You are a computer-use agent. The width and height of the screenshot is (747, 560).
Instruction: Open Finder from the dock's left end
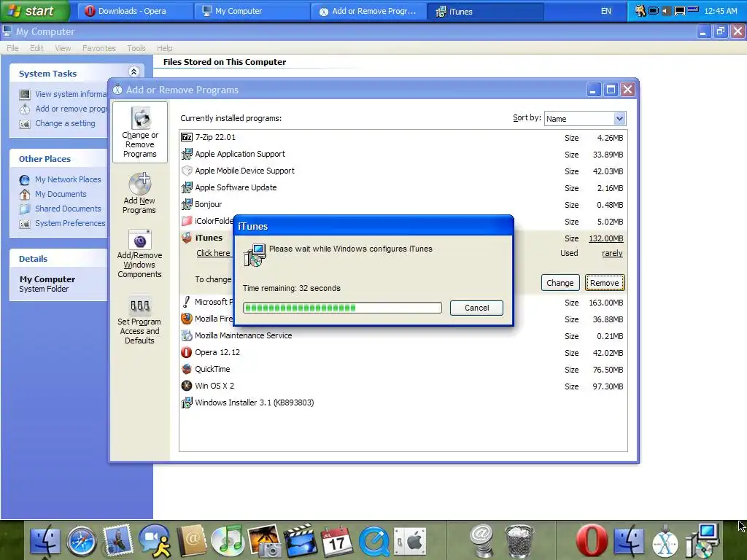(45, 542)
